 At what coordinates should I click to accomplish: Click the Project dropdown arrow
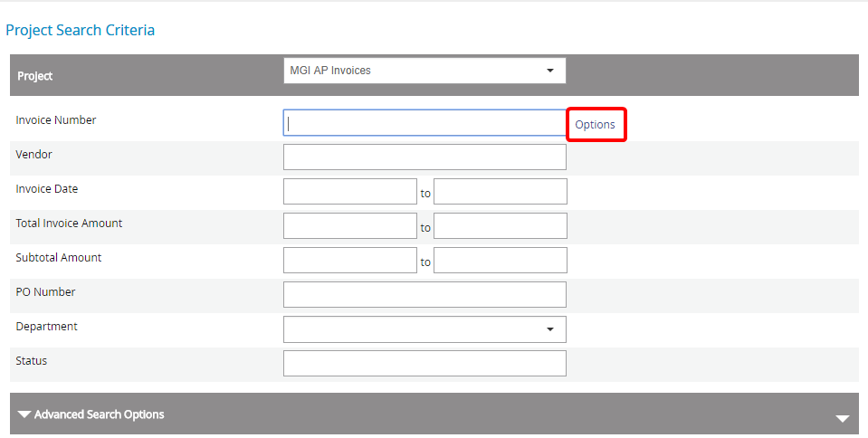[x=550, y=71]
